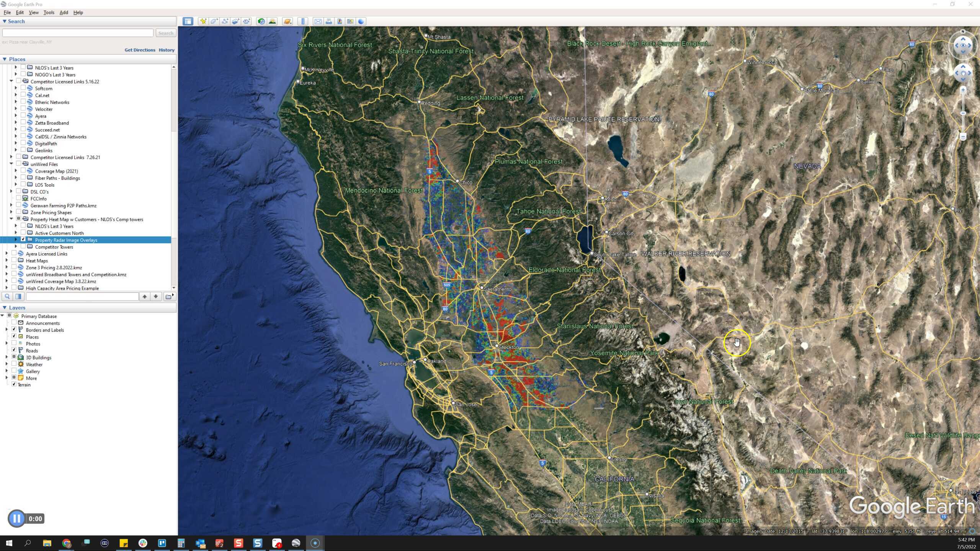
Task: Add a new Placemark
Action: pos(203,21)
